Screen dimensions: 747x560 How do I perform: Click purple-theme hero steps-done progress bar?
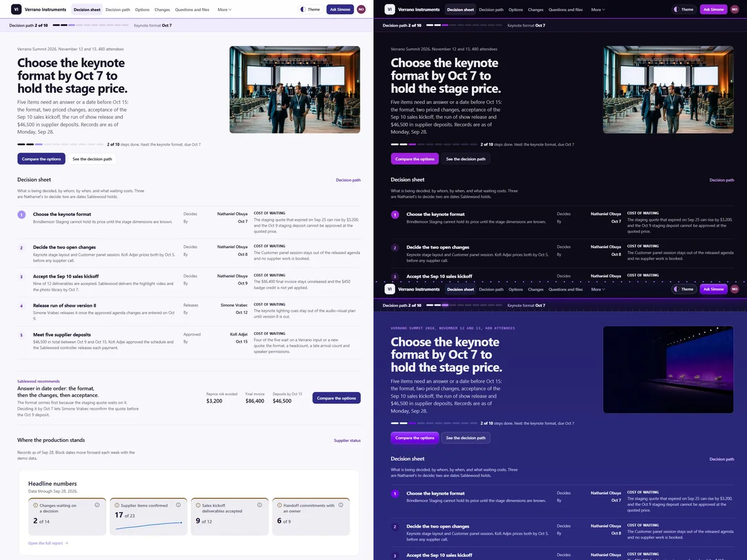434,424
